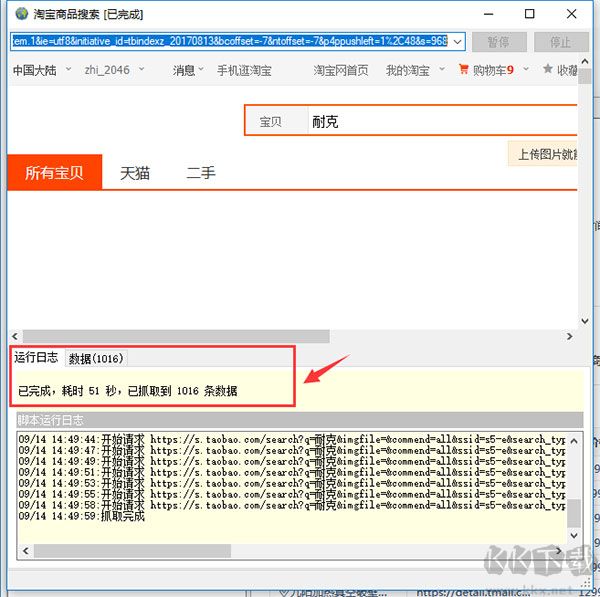
Task: Switch to the 天猫 tab
Action: click(x=135, y=173)
